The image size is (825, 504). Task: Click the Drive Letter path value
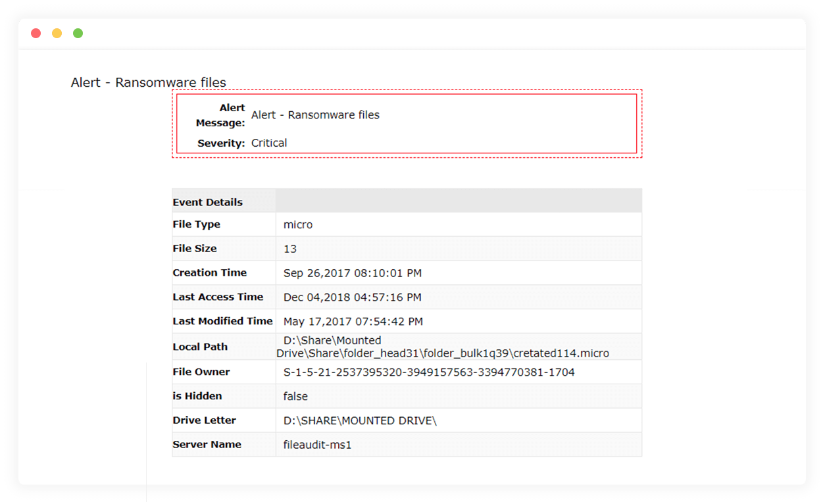(x=357, y=420)
